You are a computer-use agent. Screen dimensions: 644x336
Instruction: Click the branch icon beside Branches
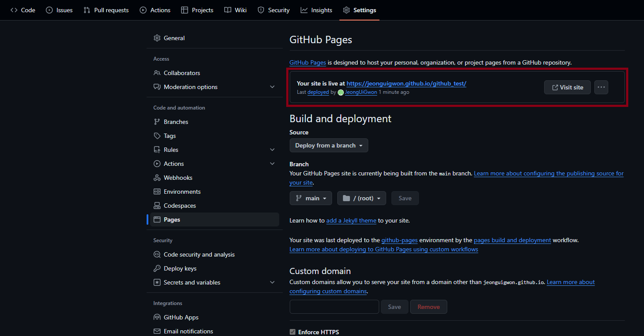coord(157,122)
